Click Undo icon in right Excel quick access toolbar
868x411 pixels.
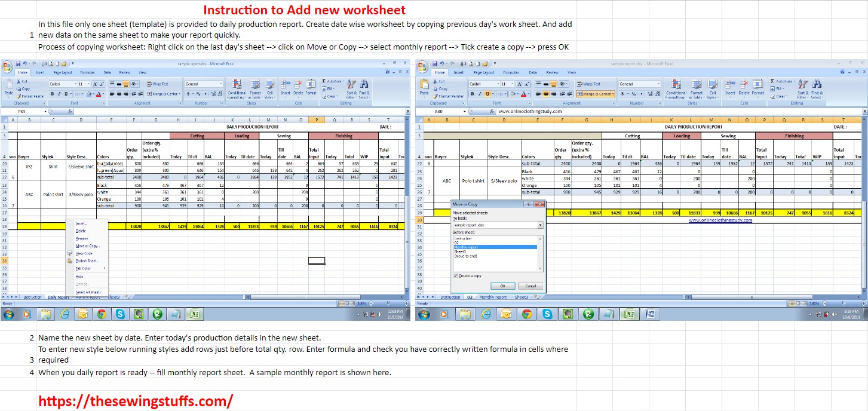tap(443, 63)
